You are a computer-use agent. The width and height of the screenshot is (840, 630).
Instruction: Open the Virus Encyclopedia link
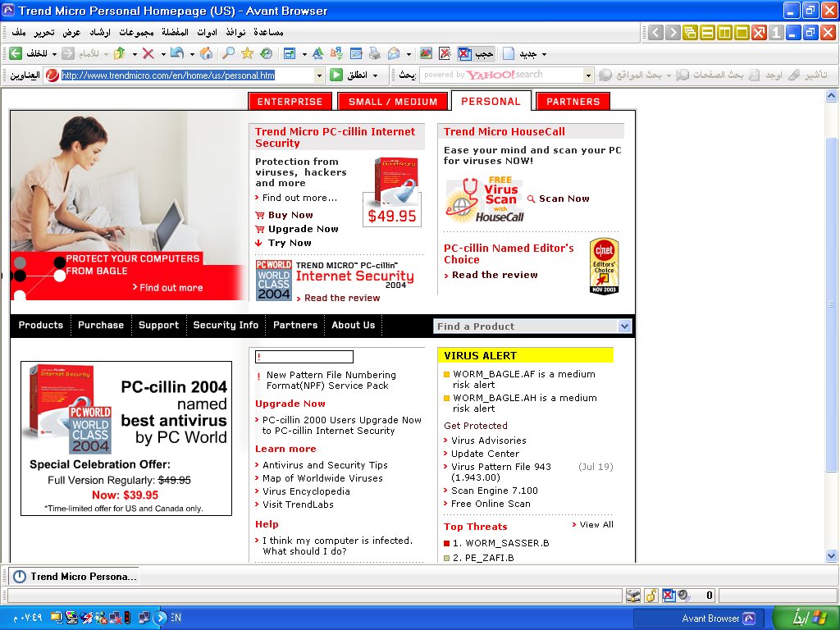coord(306,492)
